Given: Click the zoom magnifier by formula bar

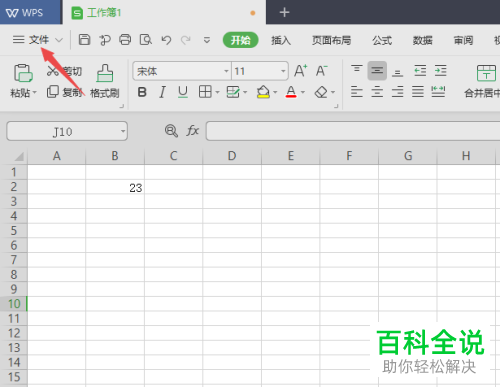Looking at the screenshot, I should pyautogui.click(x=171, y=131).
